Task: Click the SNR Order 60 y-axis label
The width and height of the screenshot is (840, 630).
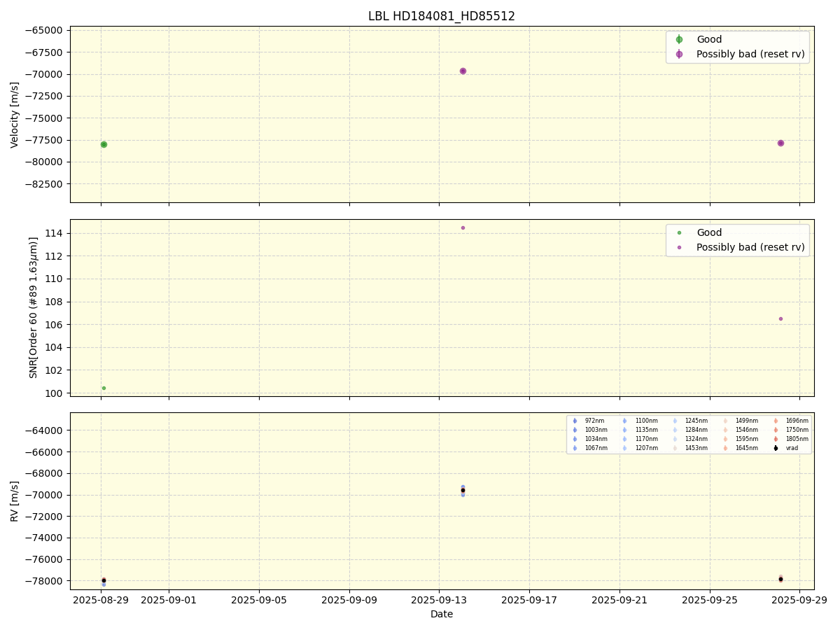Action: tap(34, 307)
